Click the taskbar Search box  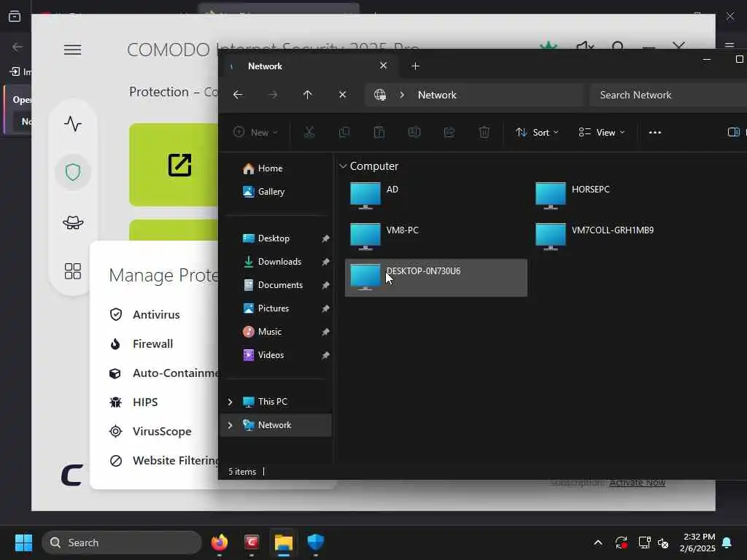[x=122, y=542]
